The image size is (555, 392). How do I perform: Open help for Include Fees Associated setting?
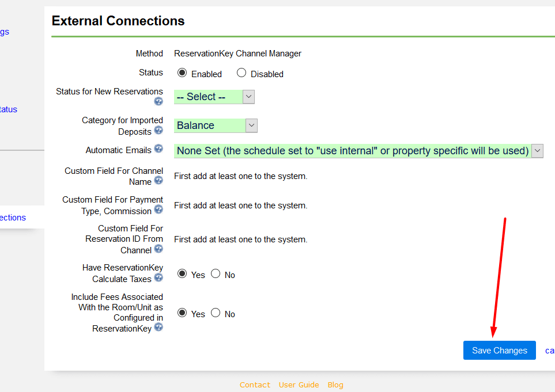click(x=158, y=328)
